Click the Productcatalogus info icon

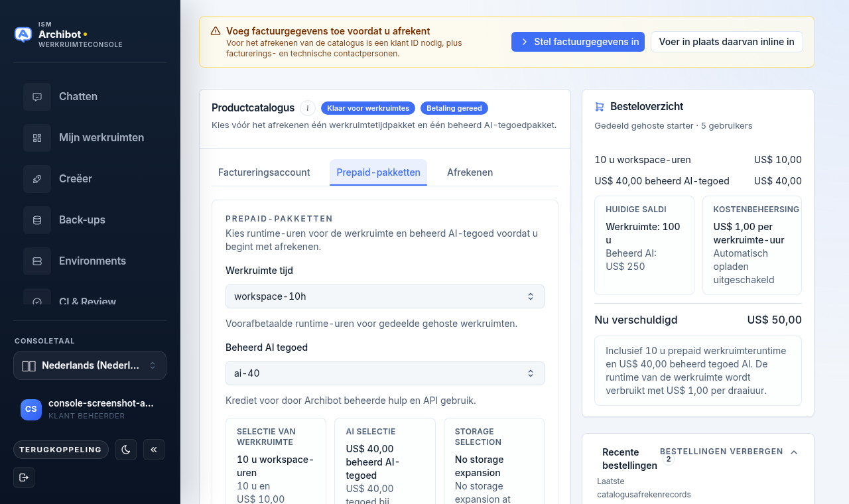308,108
